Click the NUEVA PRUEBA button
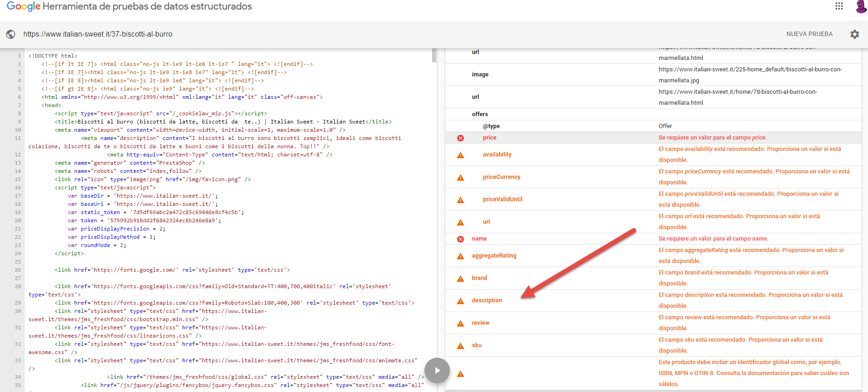The image size is (868, 392). (809, 34)
